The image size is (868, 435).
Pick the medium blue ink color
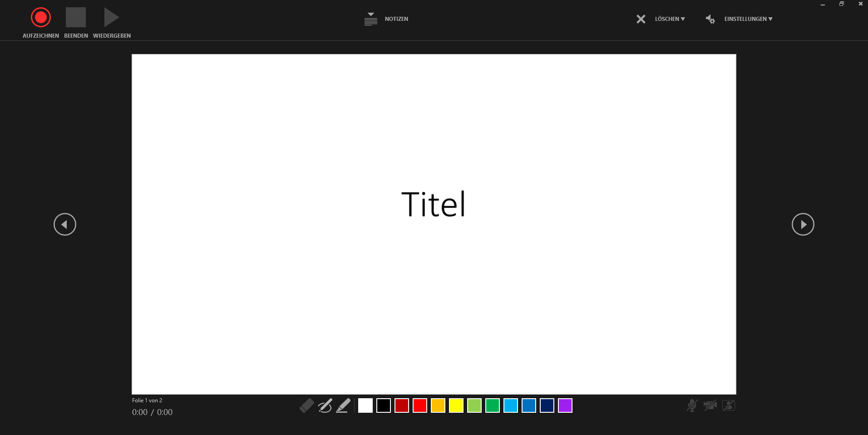tap(529, 405)
